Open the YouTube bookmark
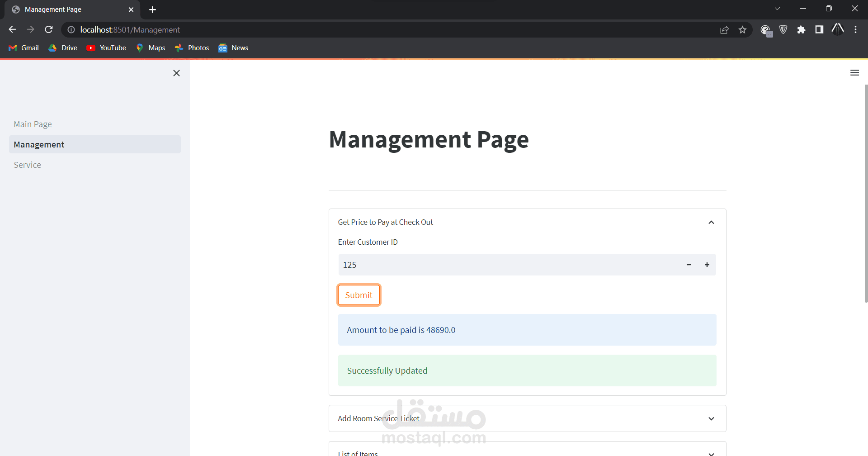 click(x=106, y=48)
